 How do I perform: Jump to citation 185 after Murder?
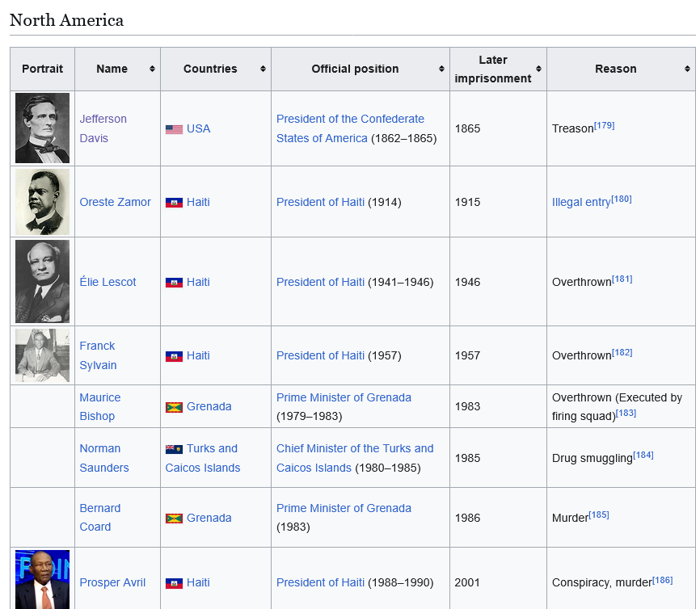tap(599, 514)
